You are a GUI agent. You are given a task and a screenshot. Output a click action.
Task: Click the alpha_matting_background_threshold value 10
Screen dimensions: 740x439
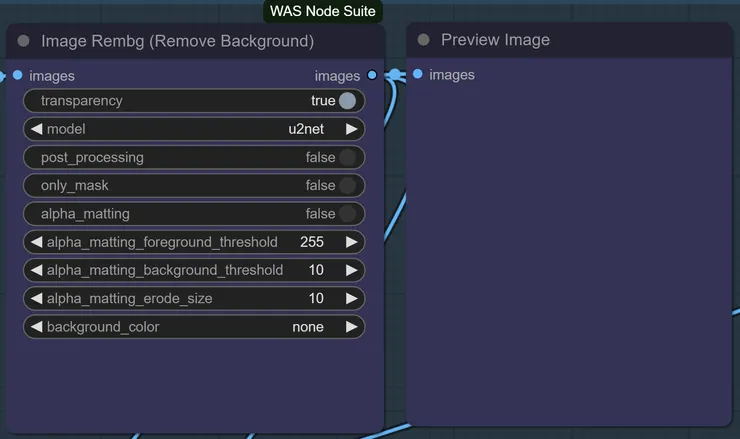316,270
